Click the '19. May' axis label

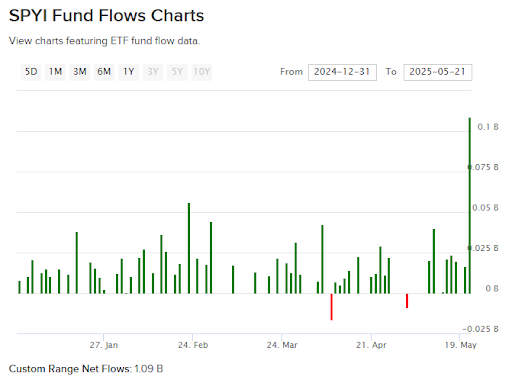pos(461,345)
